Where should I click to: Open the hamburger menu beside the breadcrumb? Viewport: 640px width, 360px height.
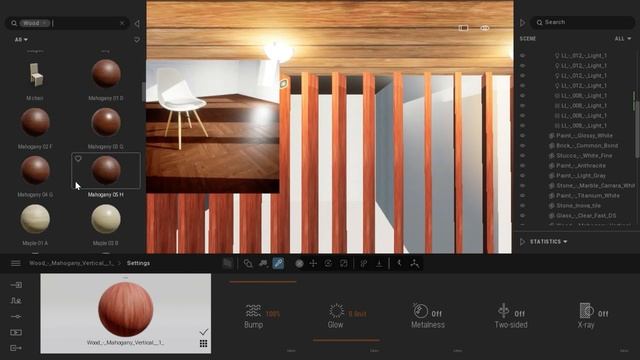pos(16,263)
